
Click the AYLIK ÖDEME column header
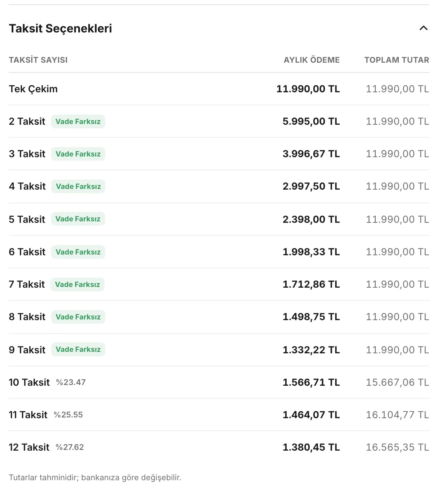312,60
